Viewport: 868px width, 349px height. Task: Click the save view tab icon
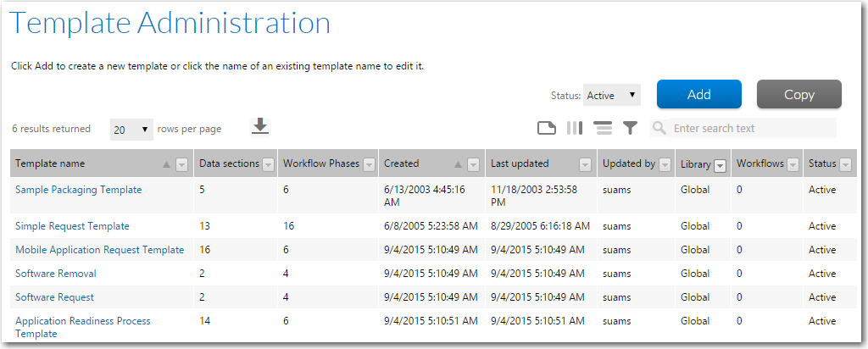coord(547,128)
